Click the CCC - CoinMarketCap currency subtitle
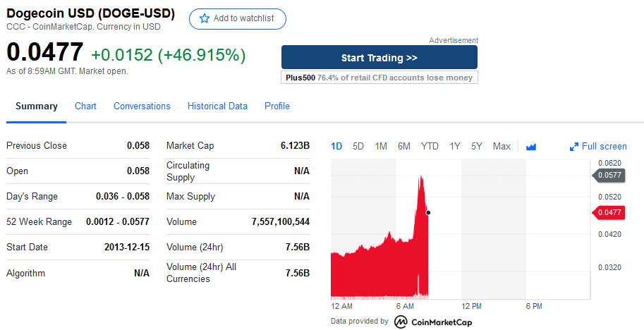644x330 pixels. (x=83, y=27)
